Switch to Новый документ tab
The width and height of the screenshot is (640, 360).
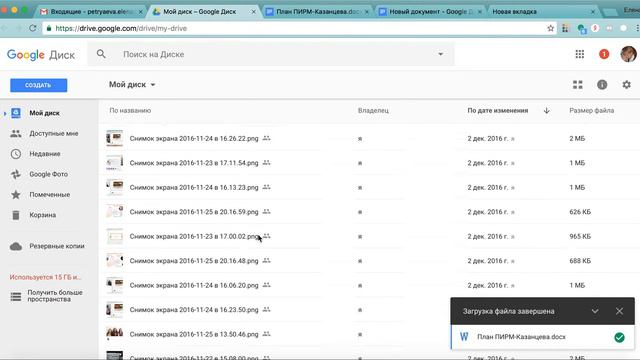click(x=429, y=12)
